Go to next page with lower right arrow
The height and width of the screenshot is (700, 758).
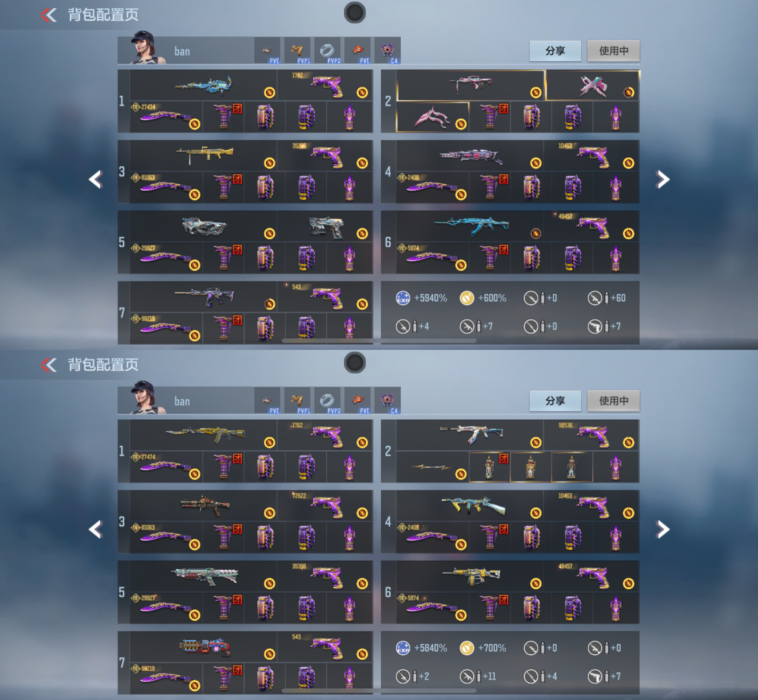(x=663, y=529)
